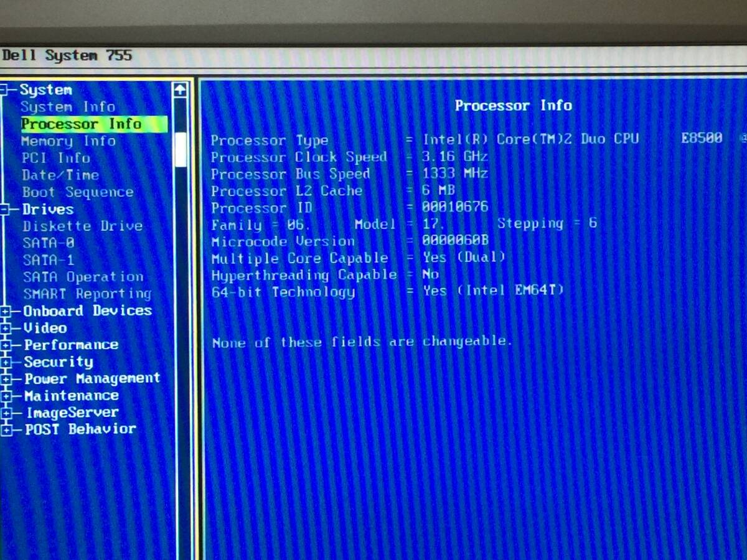Click the Microcode Version value 0000060B

(455, 241)
